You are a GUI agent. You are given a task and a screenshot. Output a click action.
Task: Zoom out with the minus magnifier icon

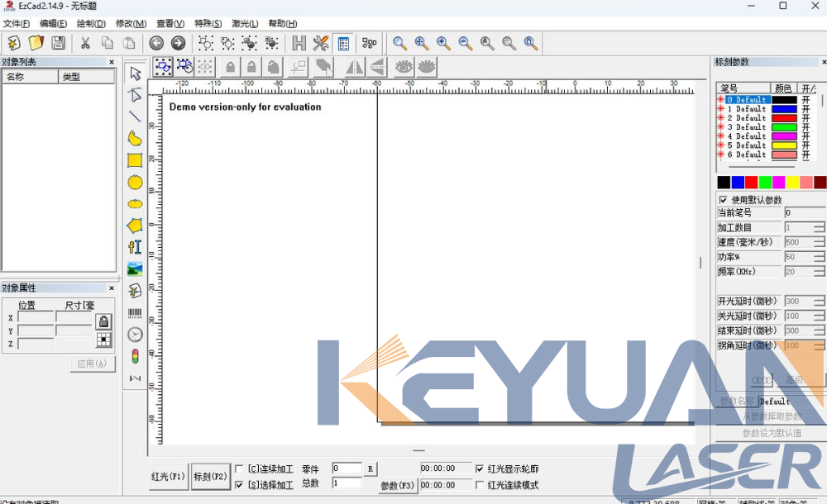(465, 43)
